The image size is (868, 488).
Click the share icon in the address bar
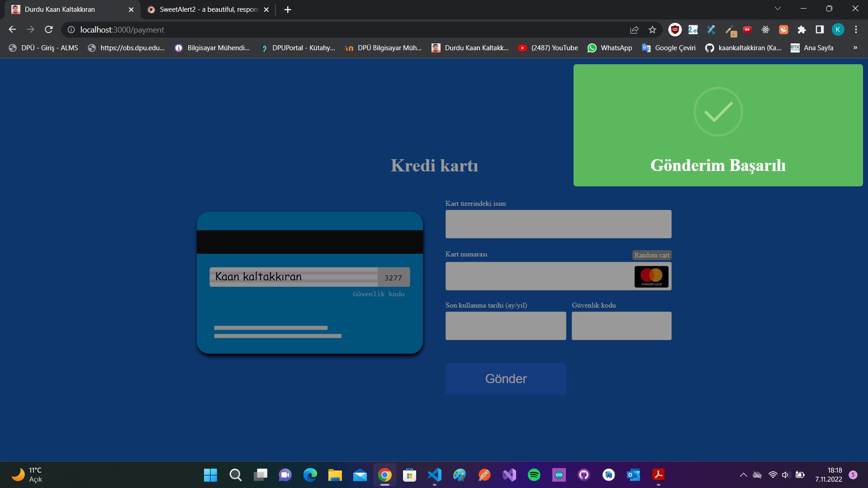pos(634,29)
